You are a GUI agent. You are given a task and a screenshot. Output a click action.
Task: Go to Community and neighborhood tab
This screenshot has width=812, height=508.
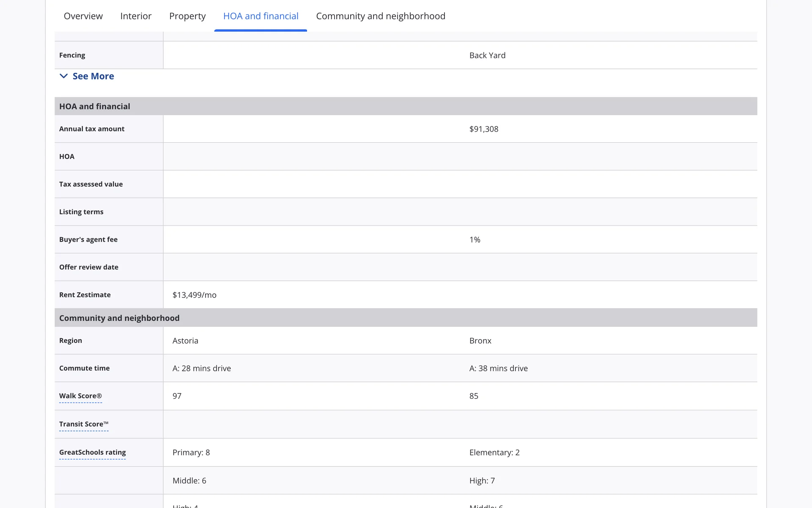point(380,16)
